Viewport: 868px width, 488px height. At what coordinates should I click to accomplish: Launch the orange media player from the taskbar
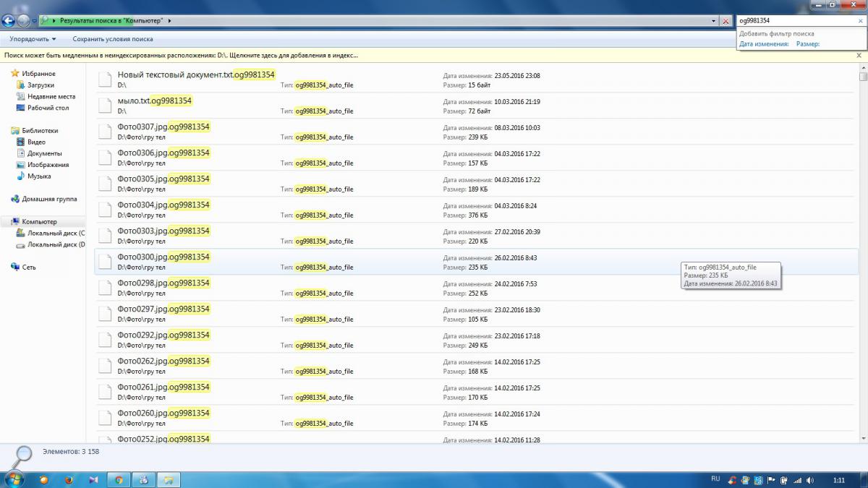coord(43,479)
